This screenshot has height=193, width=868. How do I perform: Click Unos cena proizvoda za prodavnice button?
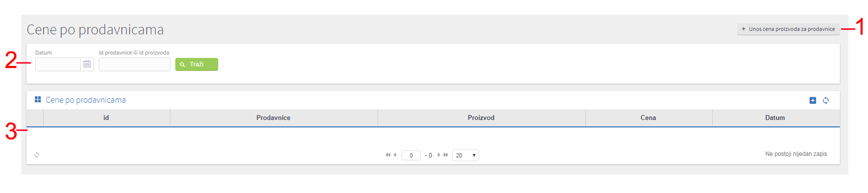click(788, 29)
